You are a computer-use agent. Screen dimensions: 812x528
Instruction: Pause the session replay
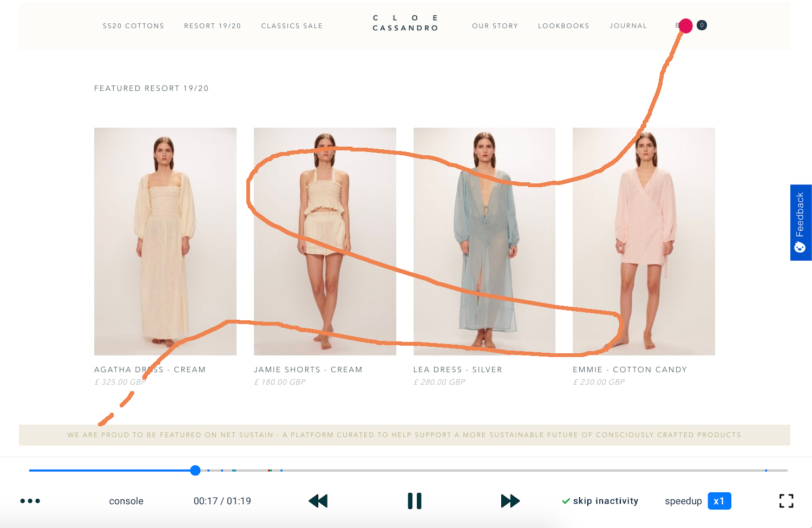click(415, 501)
